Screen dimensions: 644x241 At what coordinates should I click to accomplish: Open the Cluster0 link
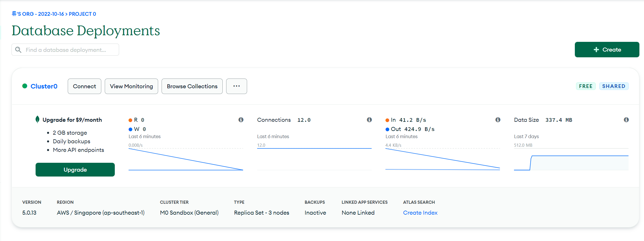coord(44,86)
